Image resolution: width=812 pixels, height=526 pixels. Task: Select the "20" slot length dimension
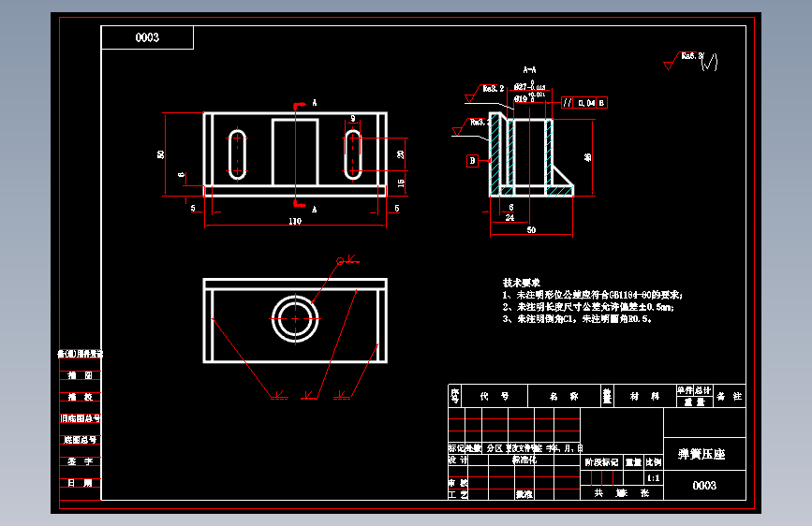coord(400,154)
